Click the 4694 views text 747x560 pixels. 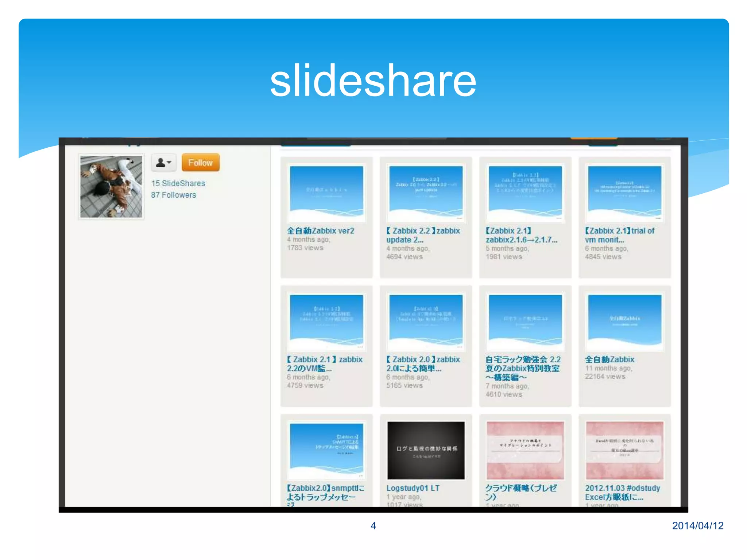pyautogui.click(x=405, y=257)
